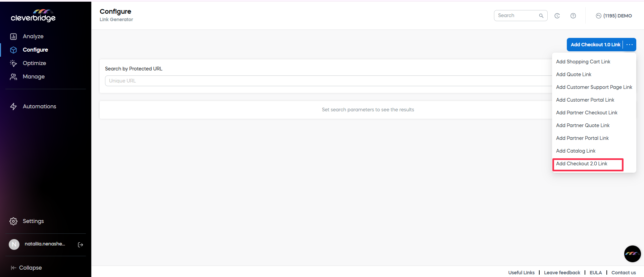This screenshot has width=644, height=277.
Task: Open Optimize from the sidebar
Action: click(34, 63)
